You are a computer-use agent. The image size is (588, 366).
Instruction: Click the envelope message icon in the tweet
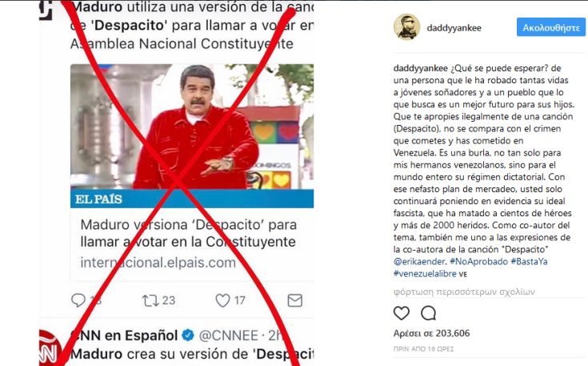[294, 300]
